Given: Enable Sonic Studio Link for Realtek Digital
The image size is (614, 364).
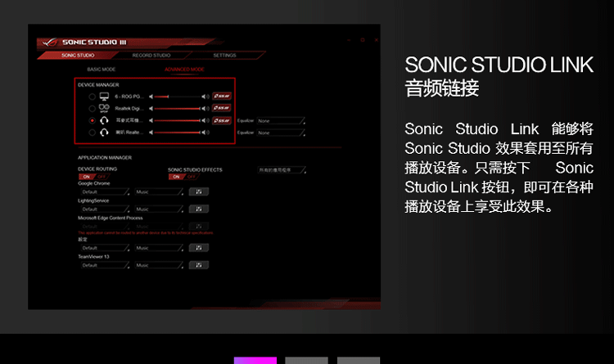Looking at the screenshot, I should point(222,108).
